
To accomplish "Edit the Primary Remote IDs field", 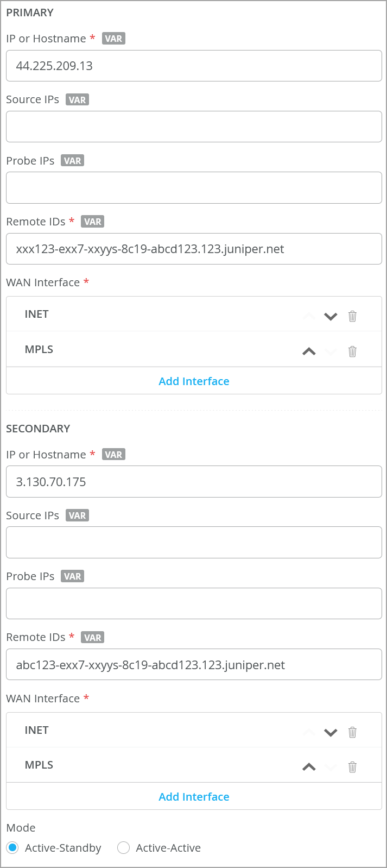I will (194, 249).
